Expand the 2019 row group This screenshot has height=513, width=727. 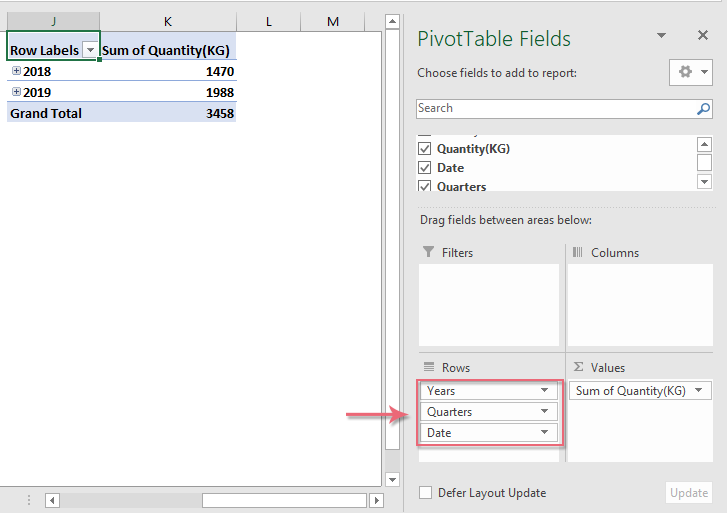tap(16, 92)
